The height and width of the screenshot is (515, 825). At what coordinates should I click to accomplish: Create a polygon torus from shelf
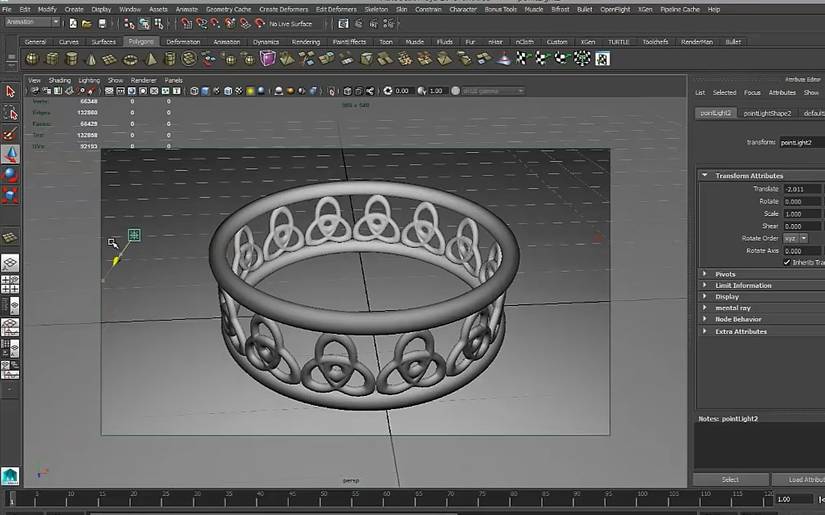129,58
